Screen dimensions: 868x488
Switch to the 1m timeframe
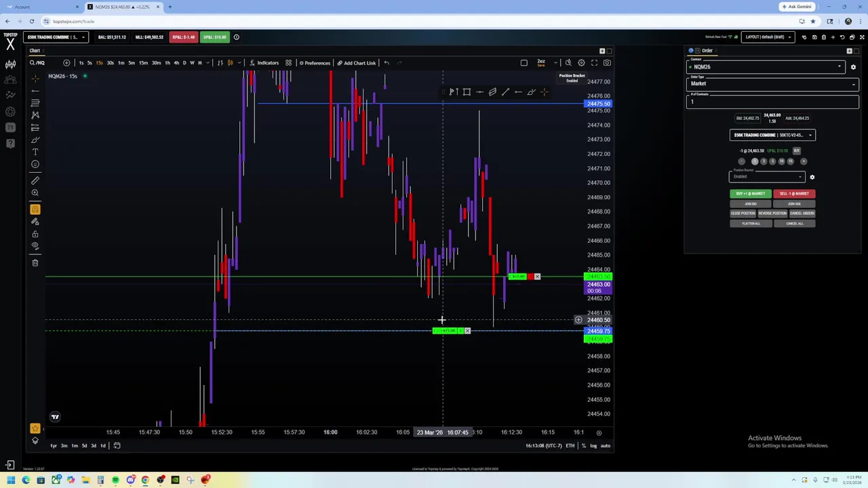(x=121, y=63)
